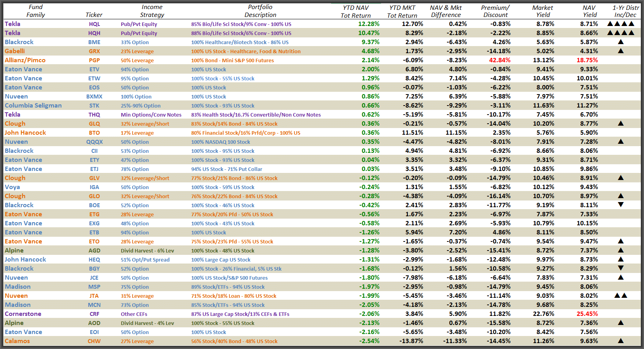This screenshot has width=644, height=349.
Task: Click the red 25.45% NAV yield
Action: pos(587,314)
